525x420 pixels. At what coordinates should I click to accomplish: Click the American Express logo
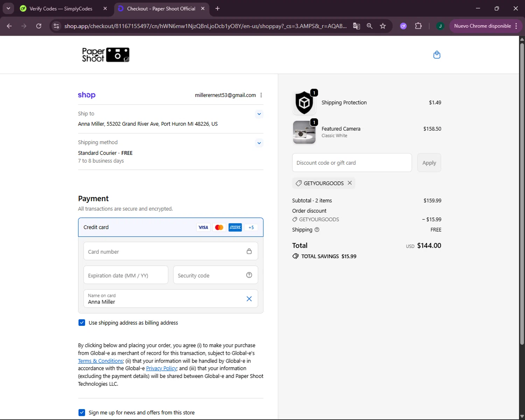[235, 227]
